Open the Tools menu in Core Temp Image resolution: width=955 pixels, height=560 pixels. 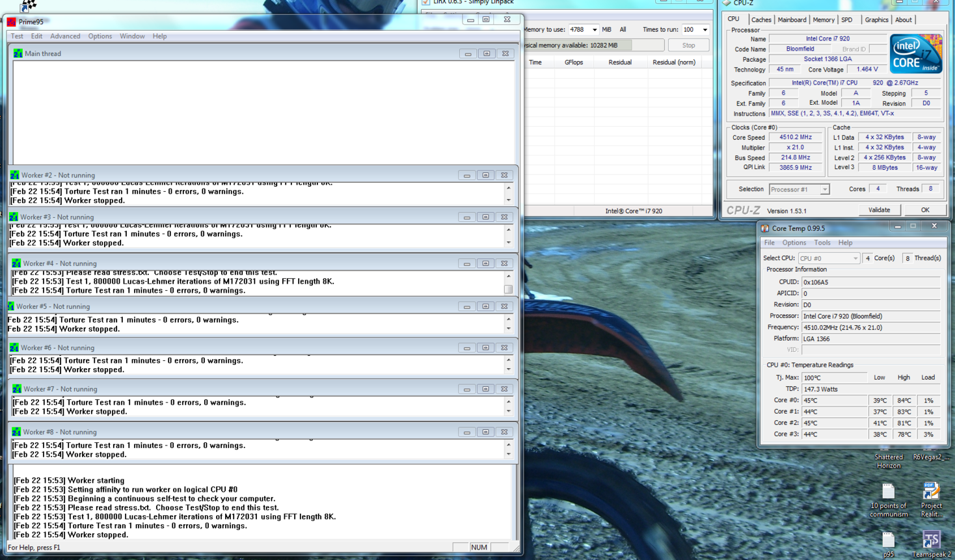coord(822,242)
